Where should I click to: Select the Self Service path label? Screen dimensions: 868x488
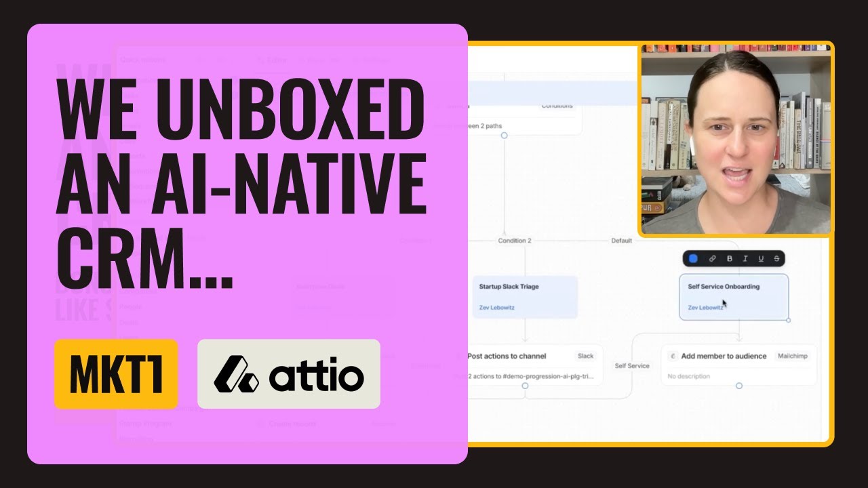point(632,366)
